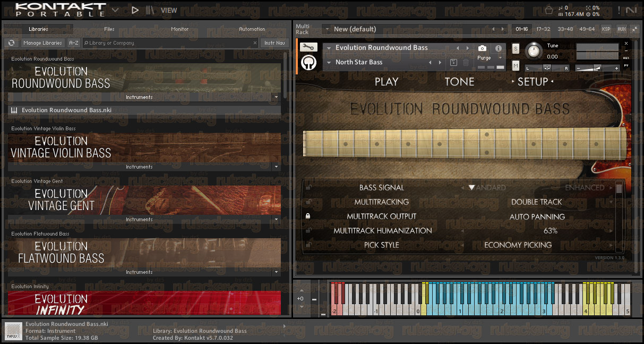Expand Instruments dropdown under Evolution Flatwound Bass
Screen dimensions: 644x344
pyautogui.click(x=276, y=272)
